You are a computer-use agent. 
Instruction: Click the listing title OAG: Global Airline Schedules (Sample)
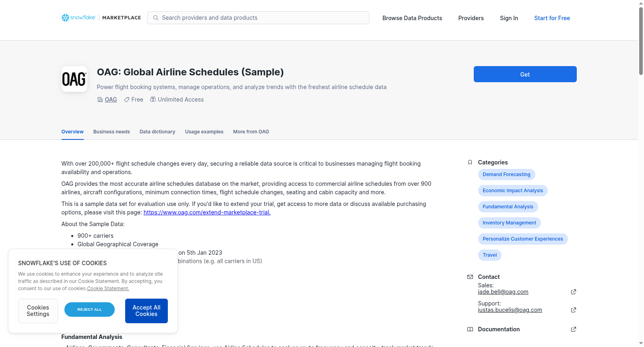190,72
